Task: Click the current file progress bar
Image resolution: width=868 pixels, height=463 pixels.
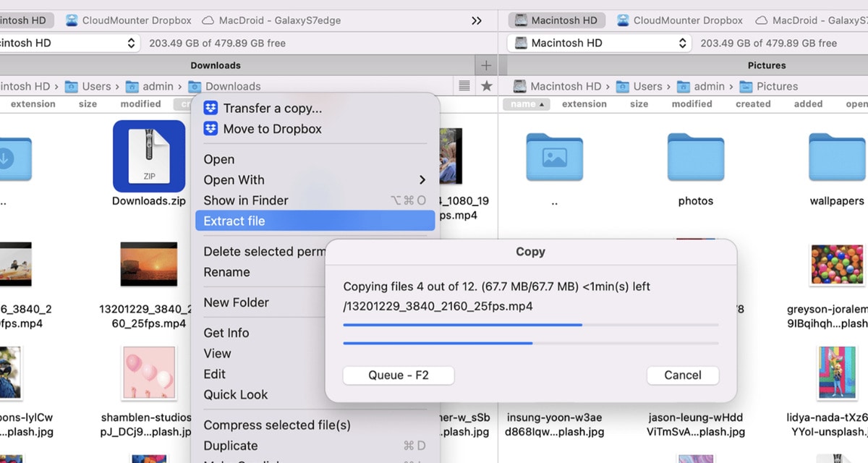Action: click(531, 325)
